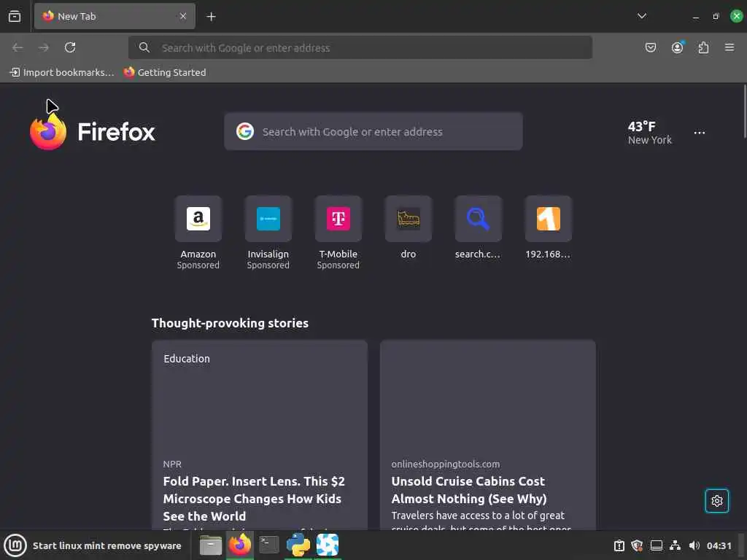Viewport: 747px width, 560px height.
Task: Click the Firefox taskbar icon
Action: point(239,545)
